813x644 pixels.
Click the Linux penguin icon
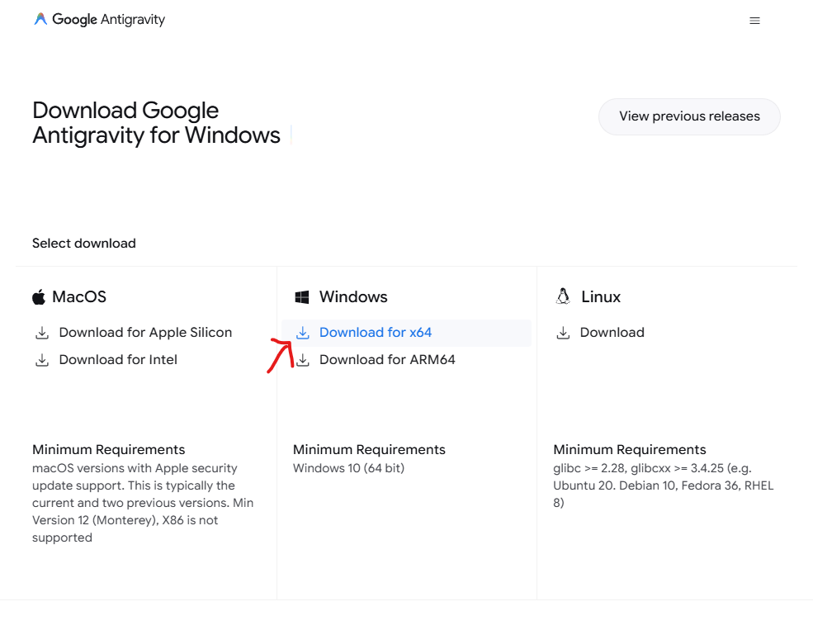563,296
